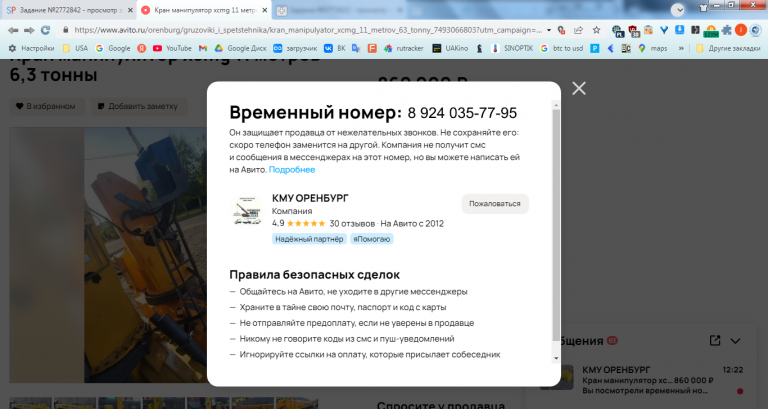
Task: Click the blue download arrow extension
Action: pyautogui.click(x=679, y=30)
